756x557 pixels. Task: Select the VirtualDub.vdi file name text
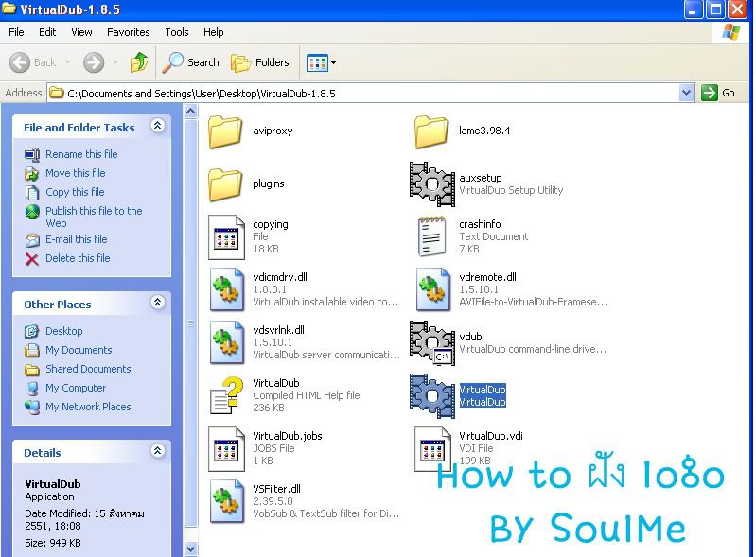click(x=491, y=436)
